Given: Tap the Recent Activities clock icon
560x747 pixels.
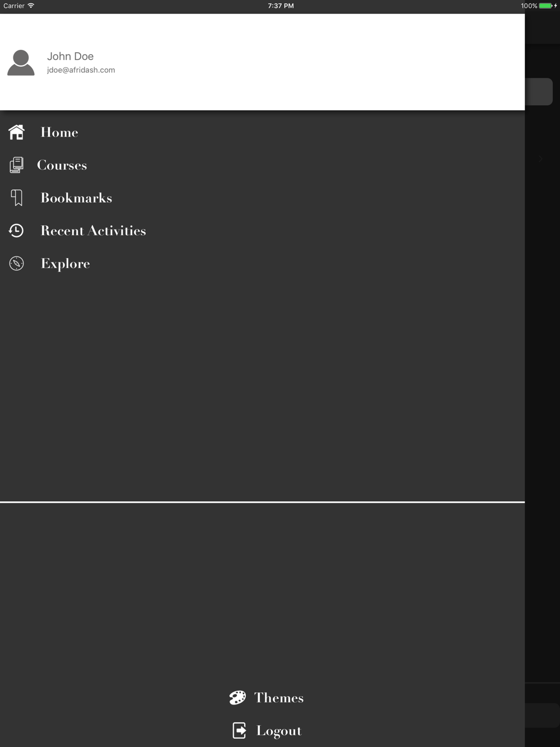Looking at the screenshot, I should (16, 230).
